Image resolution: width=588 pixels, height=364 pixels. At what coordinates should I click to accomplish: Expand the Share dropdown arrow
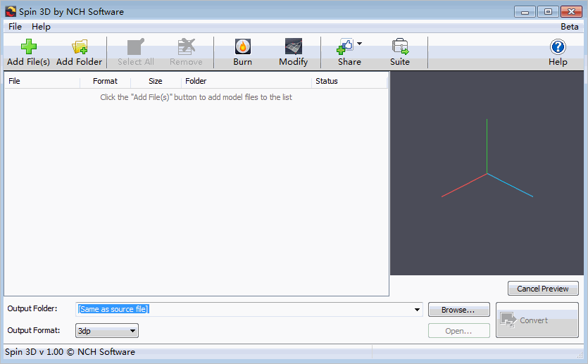(x=359, y=44)
